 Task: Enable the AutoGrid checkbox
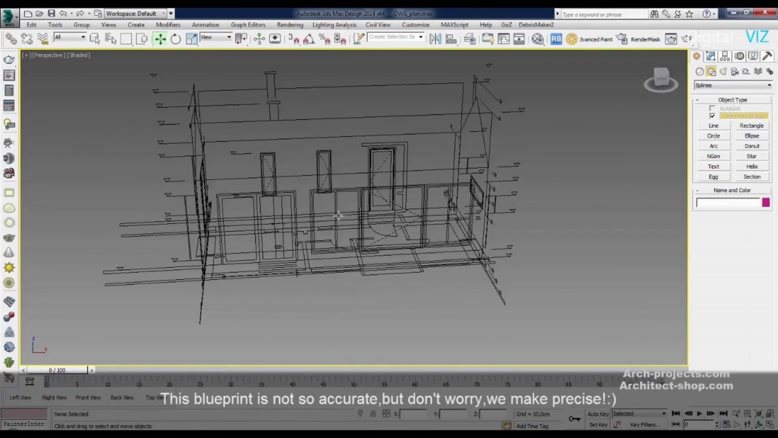(712, 108)
